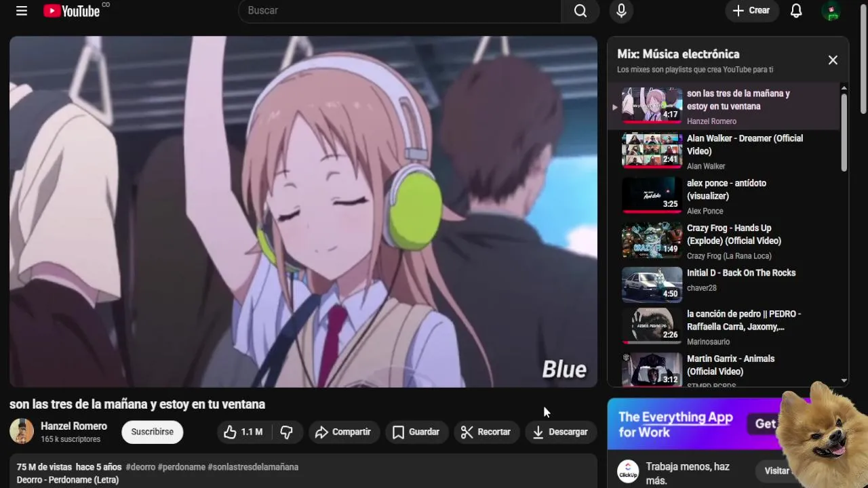Image resolution: width=868 pixels, height=488 pixels.
Task: Open the Crear menu
Action: click(751, 11)
